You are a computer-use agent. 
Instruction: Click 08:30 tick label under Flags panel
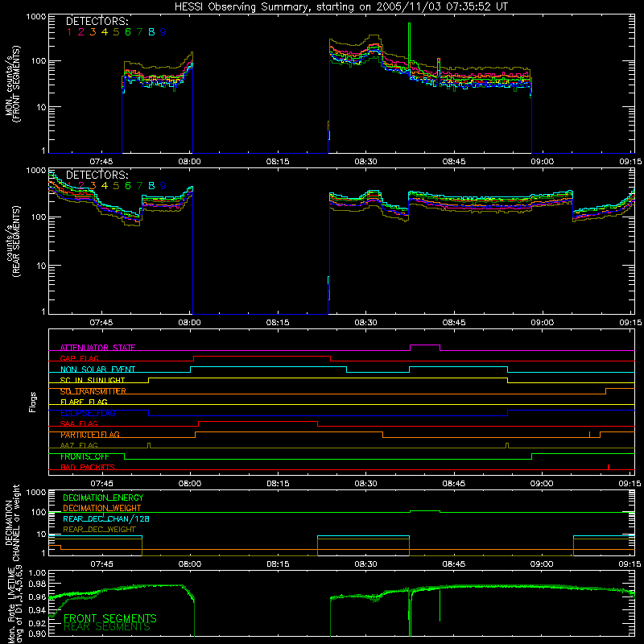[x=366, y=484]
